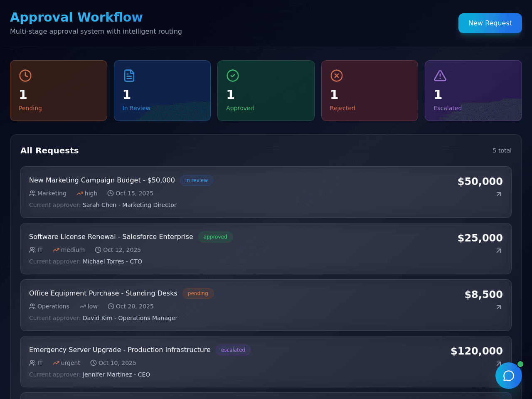Select the In Review count label
Screen dimensions: 532x399
(136, 108)
